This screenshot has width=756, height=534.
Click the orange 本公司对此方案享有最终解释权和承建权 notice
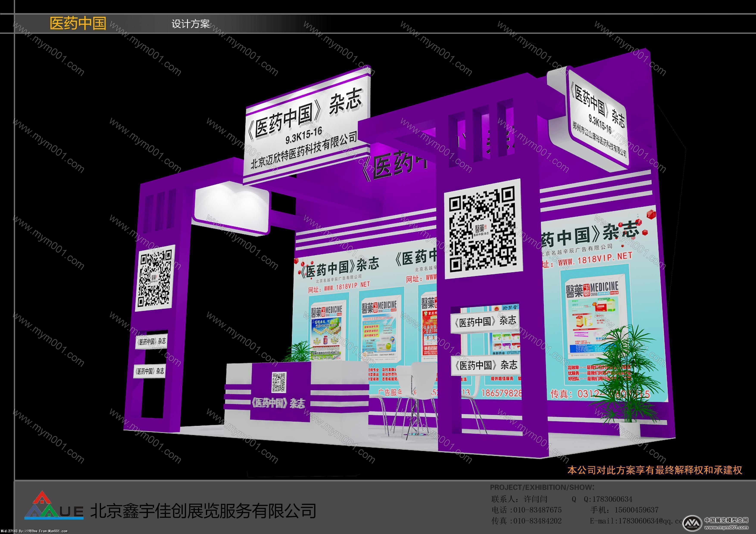[x=655, y=470]
